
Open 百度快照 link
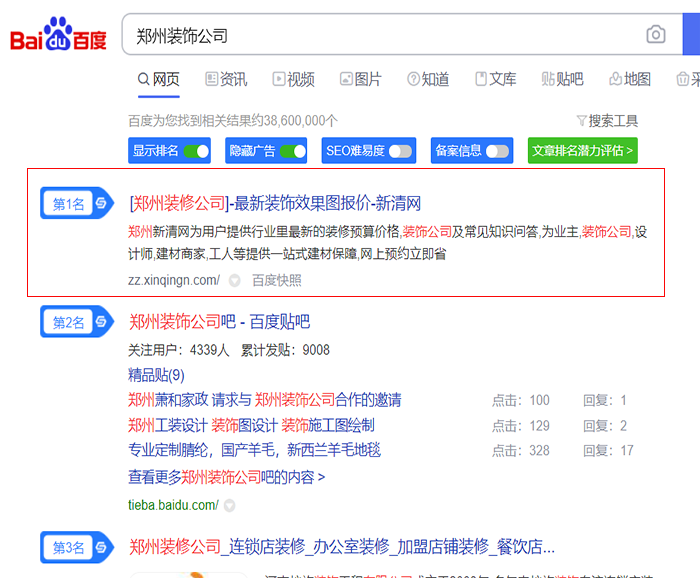pos(277,280)
